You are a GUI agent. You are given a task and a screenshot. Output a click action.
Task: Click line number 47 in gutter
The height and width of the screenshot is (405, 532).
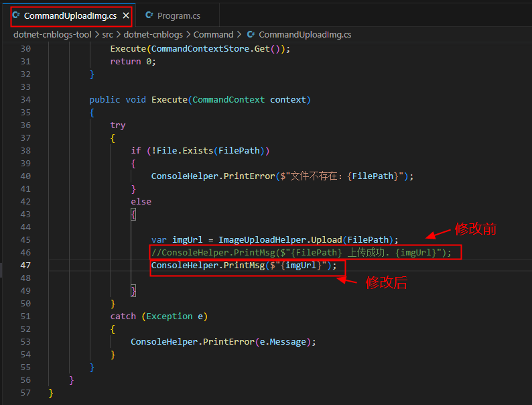(25, 265)
